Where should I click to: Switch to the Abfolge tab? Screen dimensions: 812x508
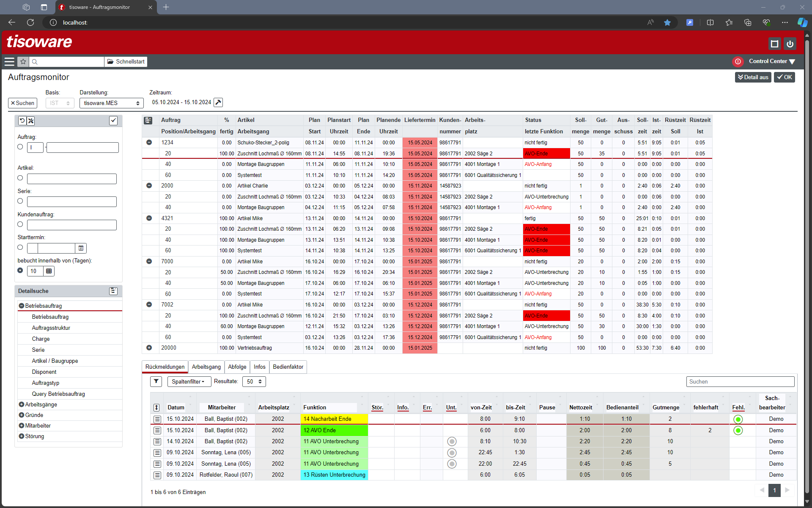pyautogui.click(x=237, y=367)
